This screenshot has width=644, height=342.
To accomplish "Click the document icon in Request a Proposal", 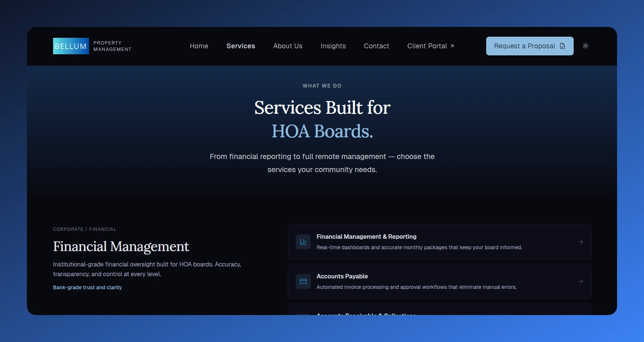I will [562, 46].
